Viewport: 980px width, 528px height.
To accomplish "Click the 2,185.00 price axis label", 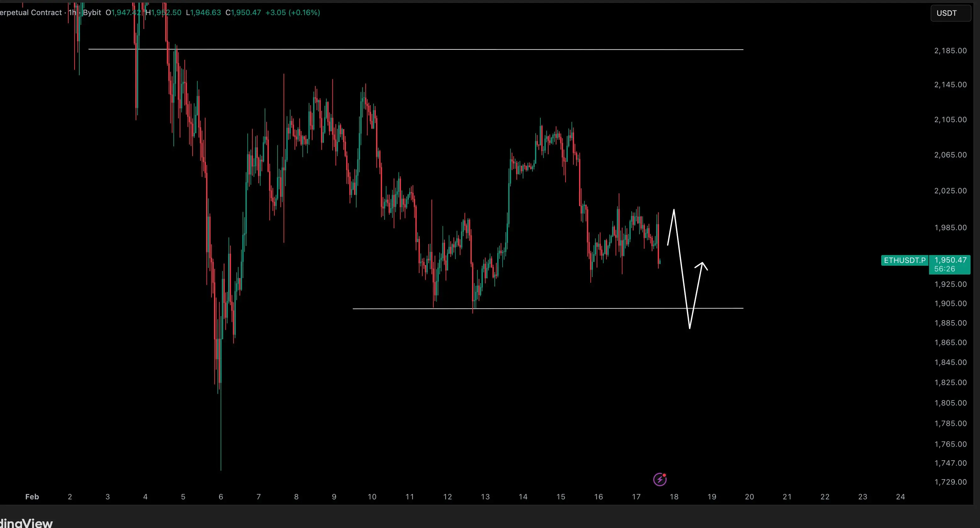I will (x=950, y=51).
